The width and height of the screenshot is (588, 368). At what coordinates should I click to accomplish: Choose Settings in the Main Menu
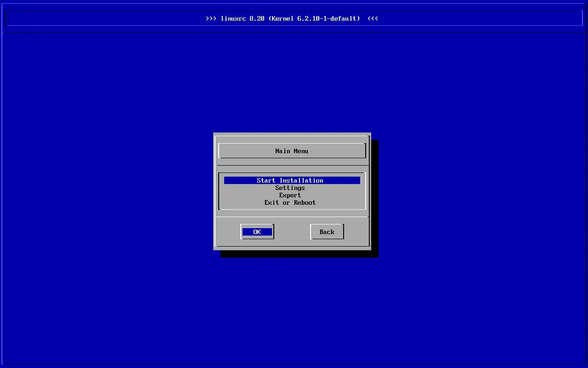290,188
